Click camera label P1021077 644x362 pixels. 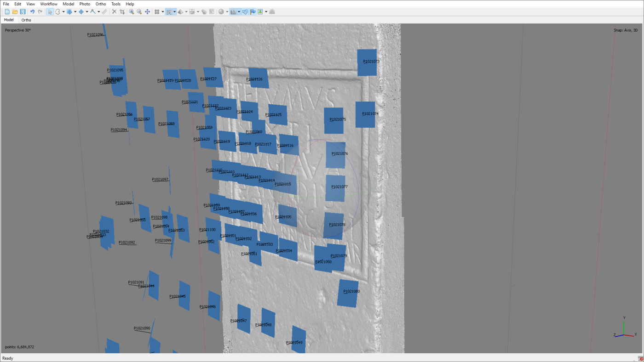pos(339,187)
